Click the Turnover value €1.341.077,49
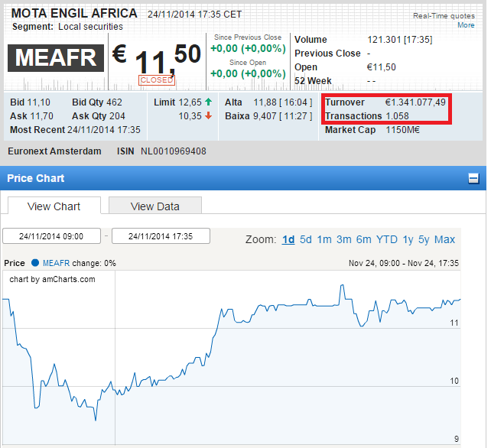 coord(415,102)
